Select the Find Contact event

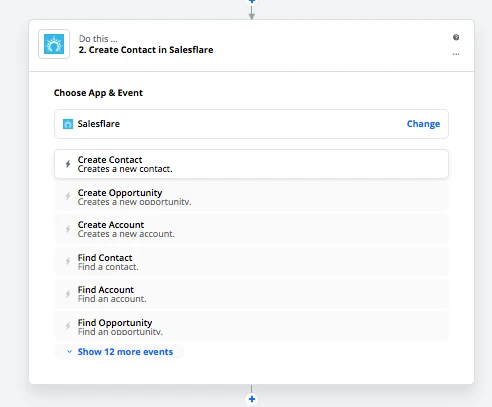point(251,262)
